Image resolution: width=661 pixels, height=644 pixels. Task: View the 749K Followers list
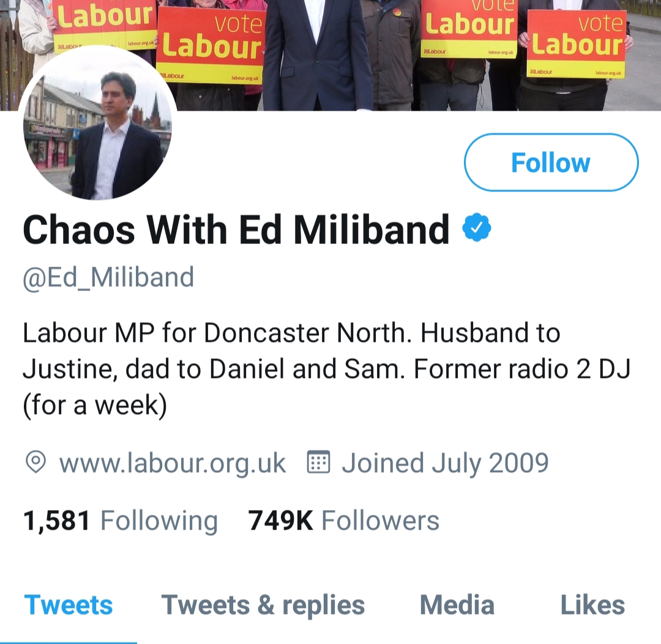tap(343, 521)
